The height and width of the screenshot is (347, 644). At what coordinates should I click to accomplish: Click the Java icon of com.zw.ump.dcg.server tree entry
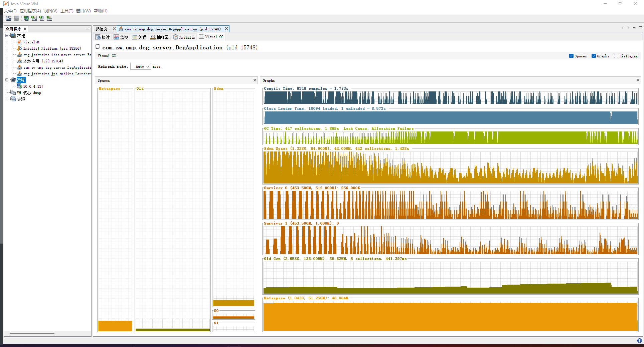(x=19, y=67)
